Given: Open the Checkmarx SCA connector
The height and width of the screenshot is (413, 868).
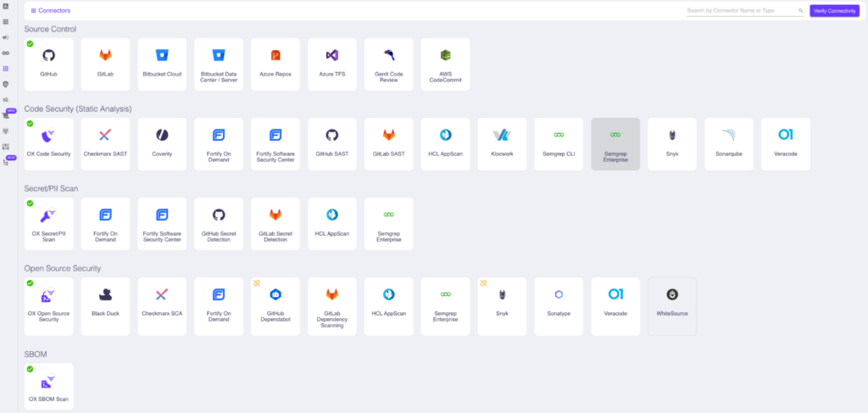Looking at the screenshot, I should pyautogui.click(x=162, y=306).
